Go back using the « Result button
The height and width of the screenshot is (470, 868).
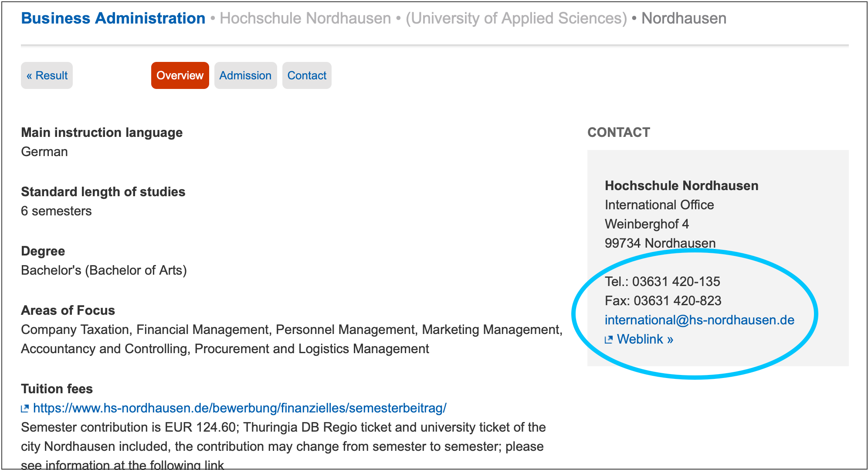click(47, 75)
